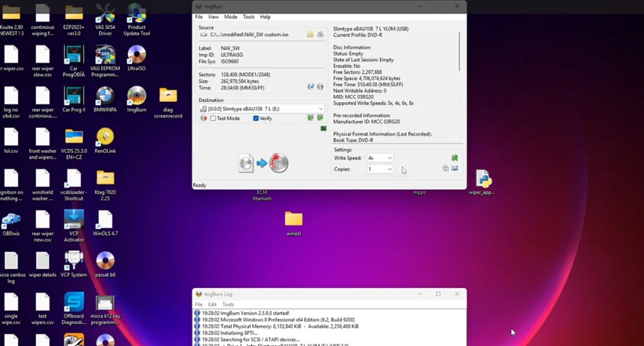Viewport: 644px width, 346px height.
Task: Open UltraISO desktop shortcut
Action: (x=136, y=58)
